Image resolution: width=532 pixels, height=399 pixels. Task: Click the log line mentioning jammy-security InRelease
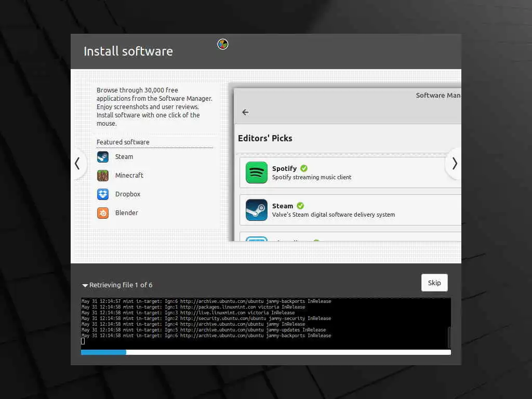[x=206, y=318]
